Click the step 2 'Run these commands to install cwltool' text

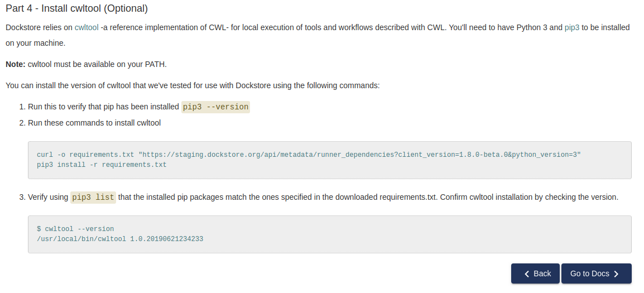[94, 123]
